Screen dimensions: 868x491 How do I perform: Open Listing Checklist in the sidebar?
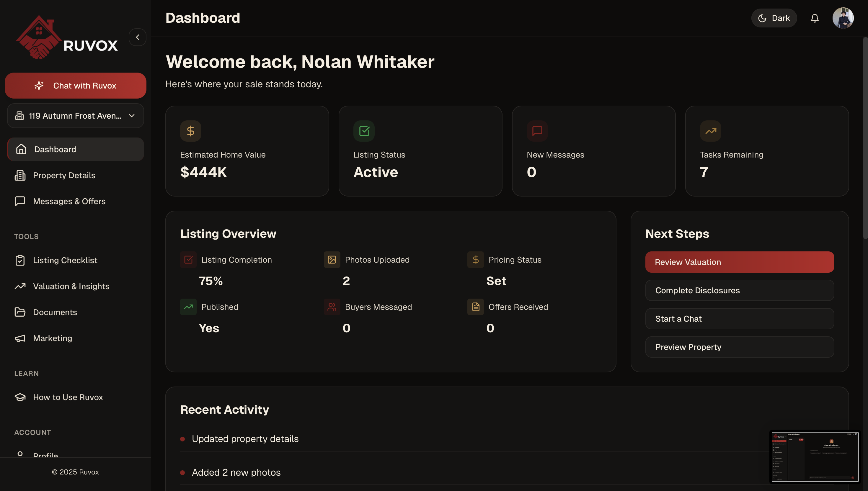click(65, 260)
